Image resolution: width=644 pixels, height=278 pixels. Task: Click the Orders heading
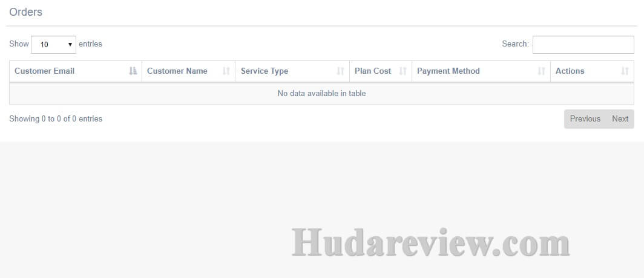pos(25,12)
